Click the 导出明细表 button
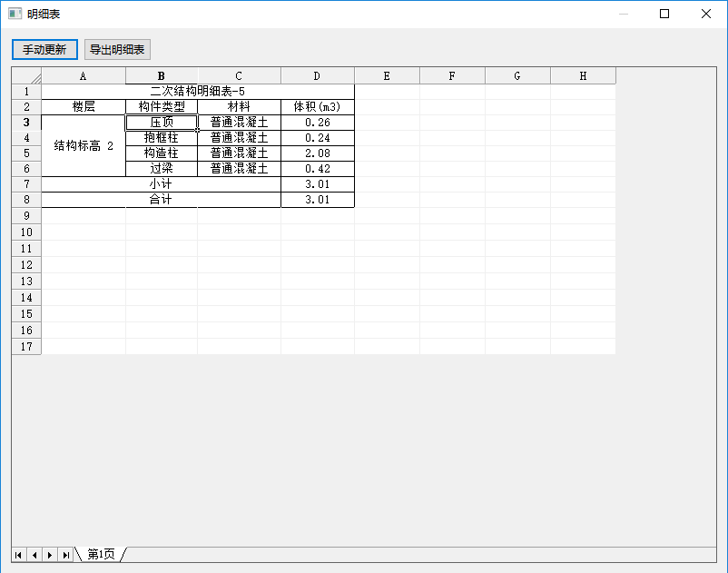 (117, 49)
